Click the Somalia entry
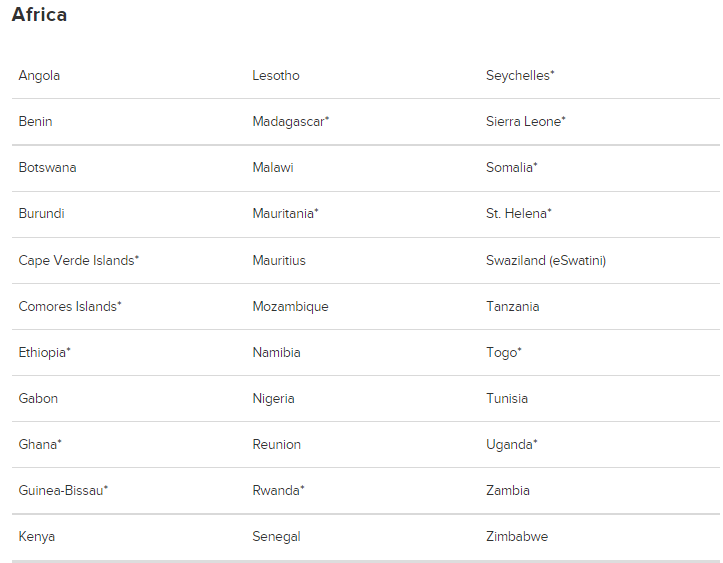The width and height of the screenshot is (723, 563). tap(512, 167)
